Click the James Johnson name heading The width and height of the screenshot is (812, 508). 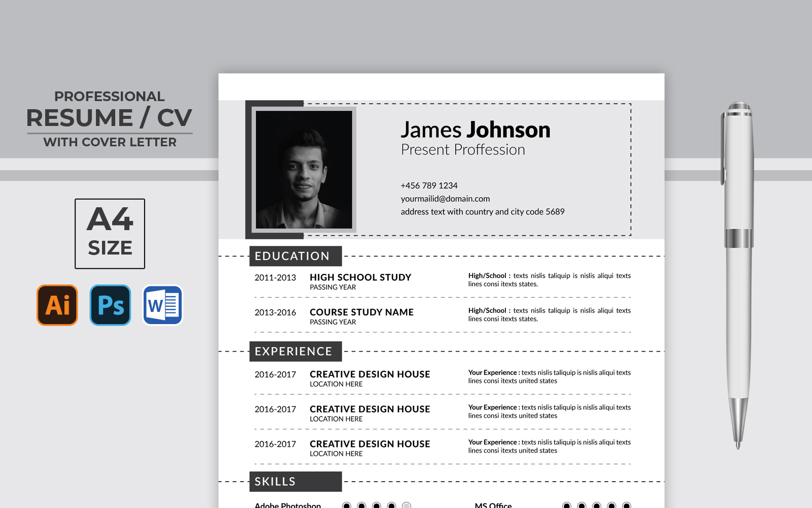[476, 130]
